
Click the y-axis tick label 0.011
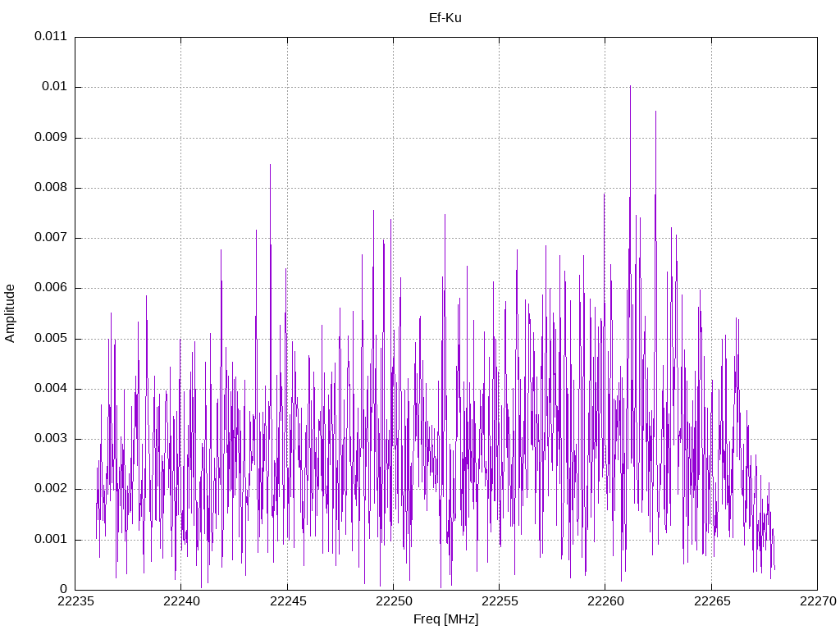click(51, 36)
